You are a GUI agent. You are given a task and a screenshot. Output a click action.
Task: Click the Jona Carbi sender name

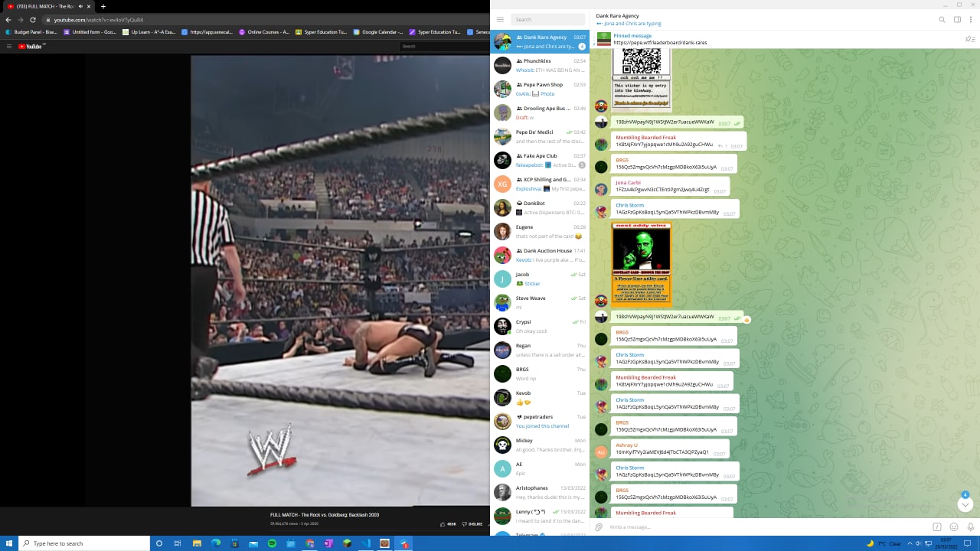tap(628, 183)
